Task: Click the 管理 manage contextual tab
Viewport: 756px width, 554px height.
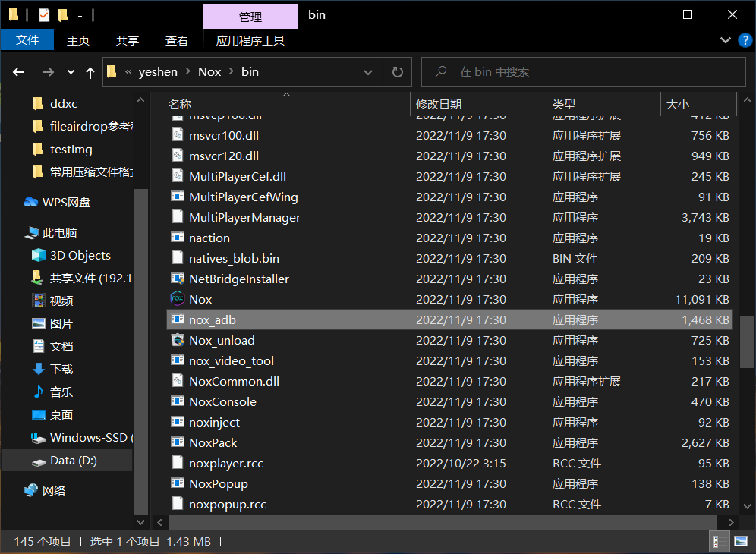Action: coord(250,17)
